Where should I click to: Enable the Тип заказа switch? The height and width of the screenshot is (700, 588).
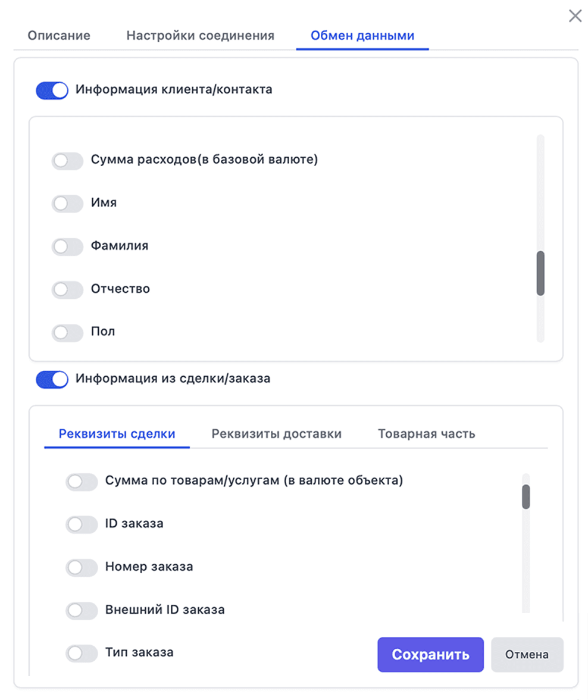point(82,653)
